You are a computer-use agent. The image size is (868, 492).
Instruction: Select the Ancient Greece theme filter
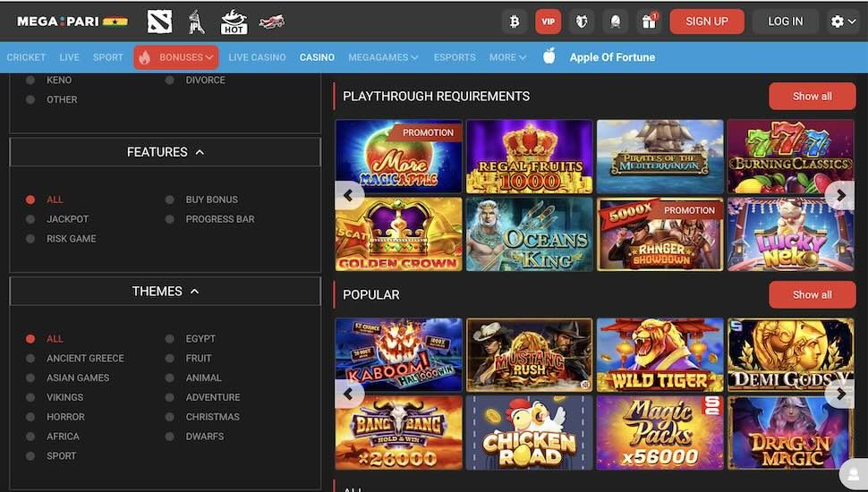point(75,358)
